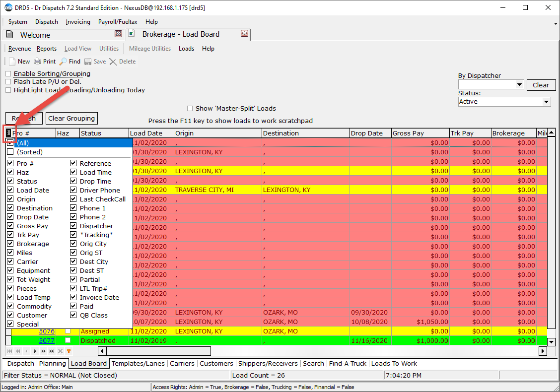The image size is (560, 392).
Task: Click grid vertical scrollbar down arrow
Action: pos(551,342)
